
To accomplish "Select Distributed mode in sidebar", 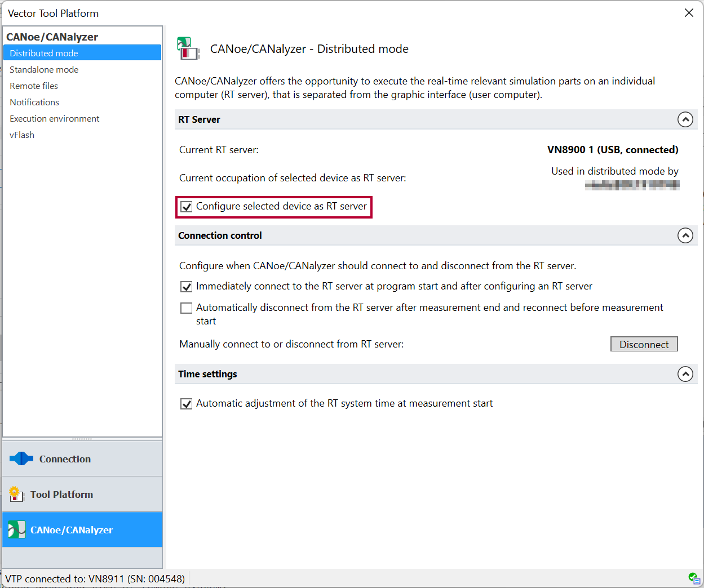I will coord(82,53).
